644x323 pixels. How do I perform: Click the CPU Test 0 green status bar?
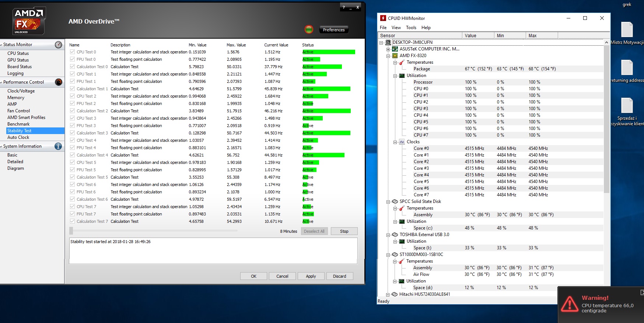329,52
